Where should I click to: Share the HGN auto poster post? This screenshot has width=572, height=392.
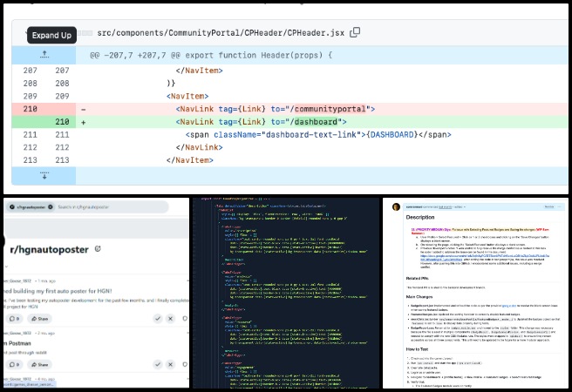click(x=39, y=319)
